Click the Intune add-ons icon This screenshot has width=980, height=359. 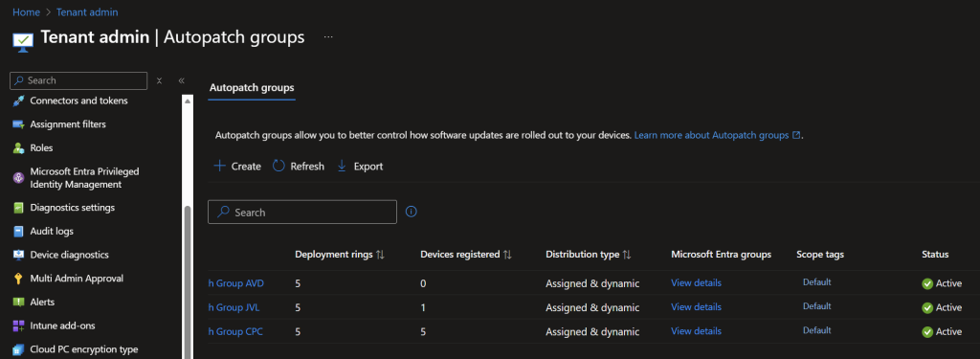[x=18, y=325]
